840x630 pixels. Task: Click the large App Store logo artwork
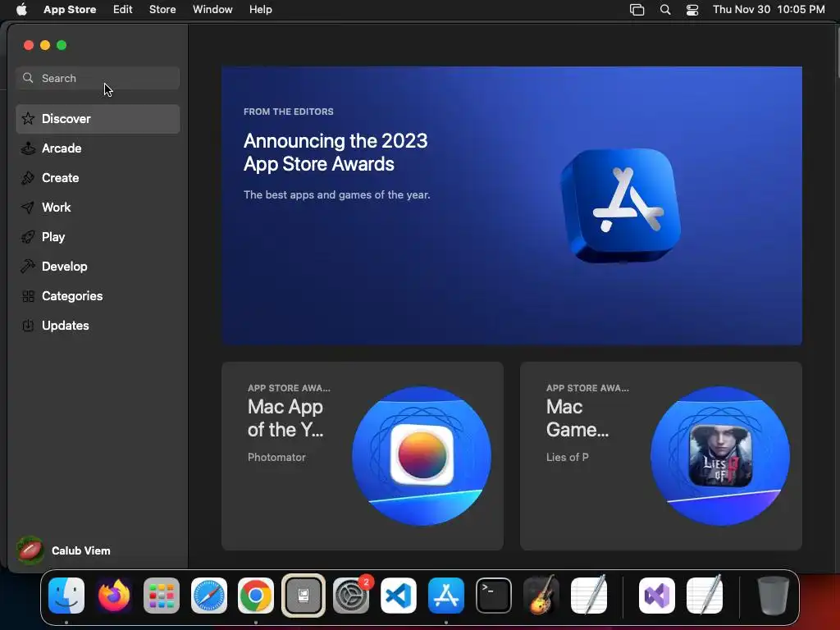click(621, 206)
